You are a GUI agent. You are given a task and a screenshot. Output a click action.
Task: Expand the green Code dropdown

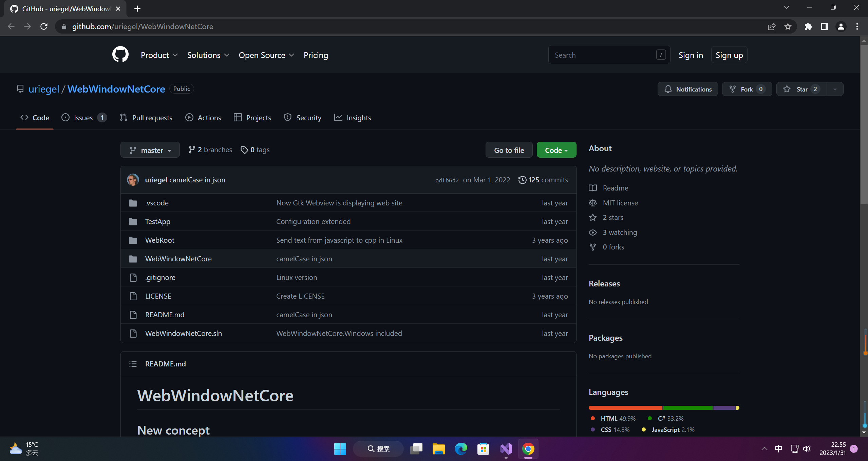(556, 149)
